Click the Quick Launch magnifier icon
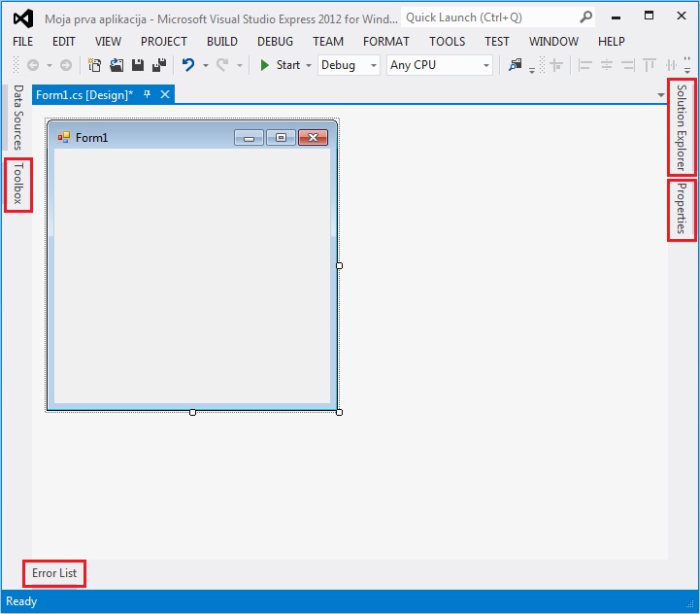This screenshot has height=614, width=700. pos(585,17)
